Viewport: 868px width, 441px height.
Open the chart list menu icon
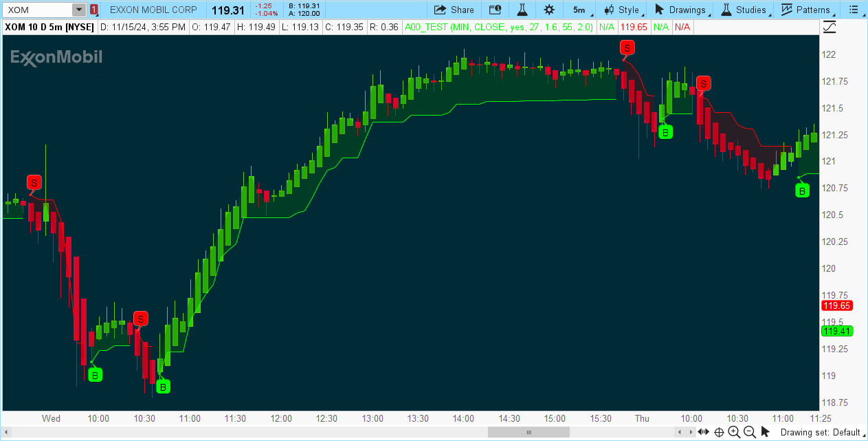point(854,10)
